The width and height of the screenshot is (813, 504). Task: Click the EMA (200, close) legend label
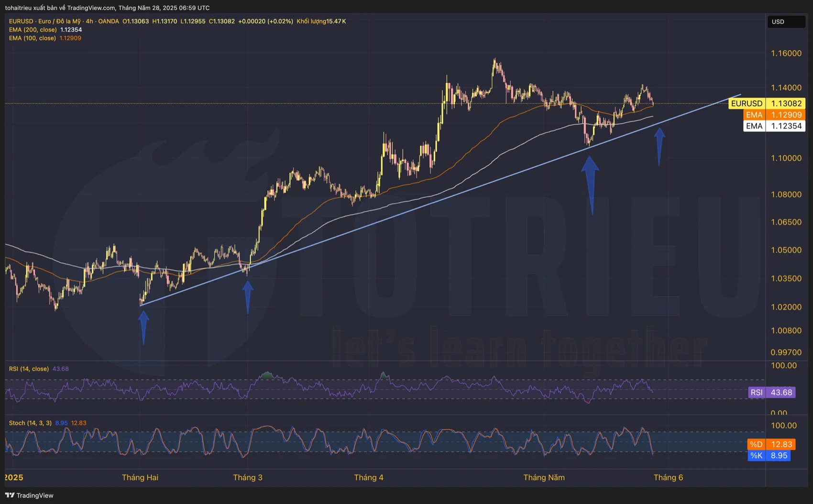(33, 30)
